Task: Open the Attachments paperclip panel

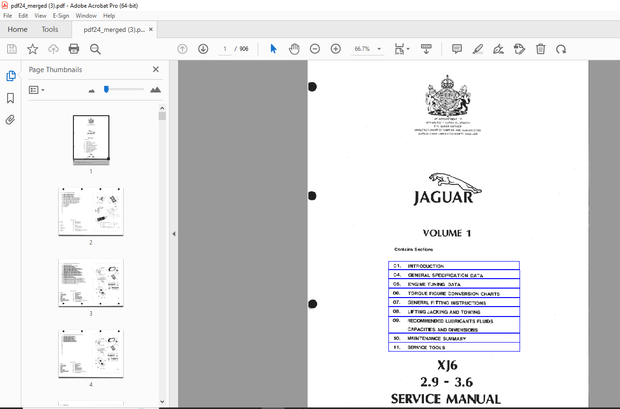Action: (x=11, y=120)
